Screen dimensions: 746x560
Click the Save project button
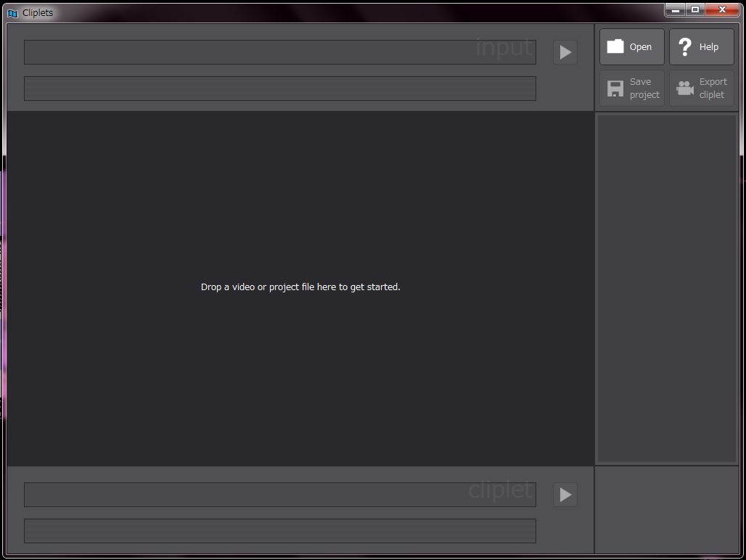click(631, 88)
